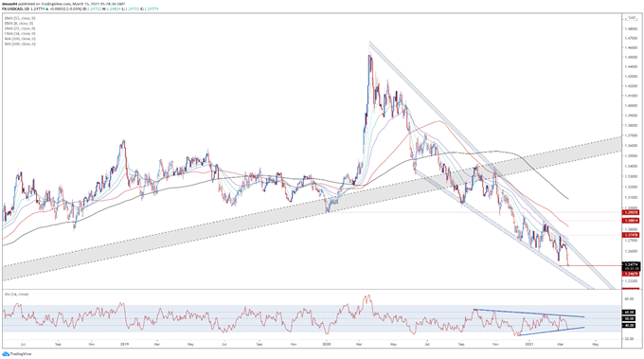
Task: Select the EMA 55 indicator legend
Action: coord(20,19)
